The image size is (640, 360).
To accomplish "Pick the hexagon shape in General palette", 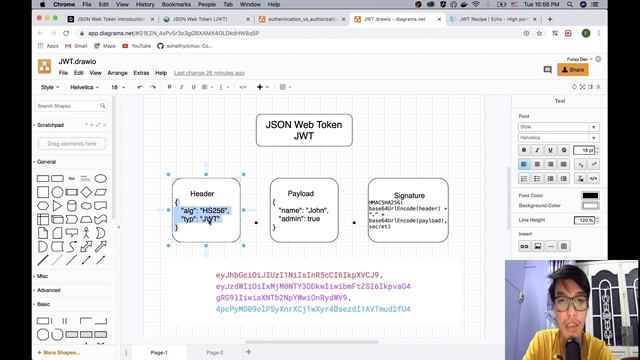I will (43, 206).
